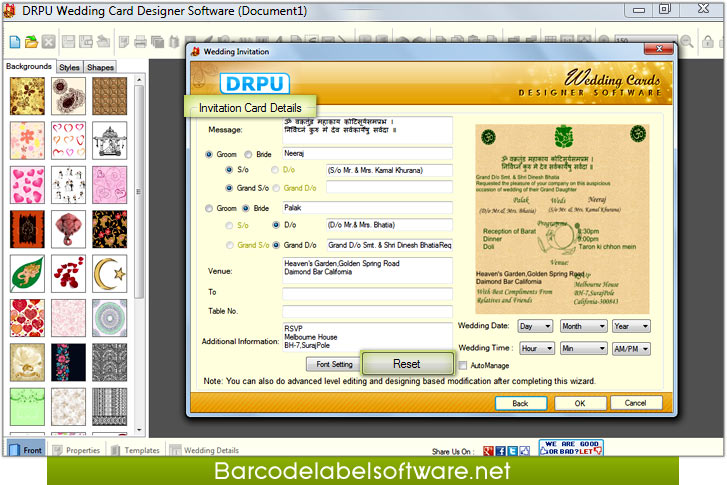The width and height of the screenshot is (727, 485).
Task: Open the Templates tab
Action: click(x=135, y=450)
